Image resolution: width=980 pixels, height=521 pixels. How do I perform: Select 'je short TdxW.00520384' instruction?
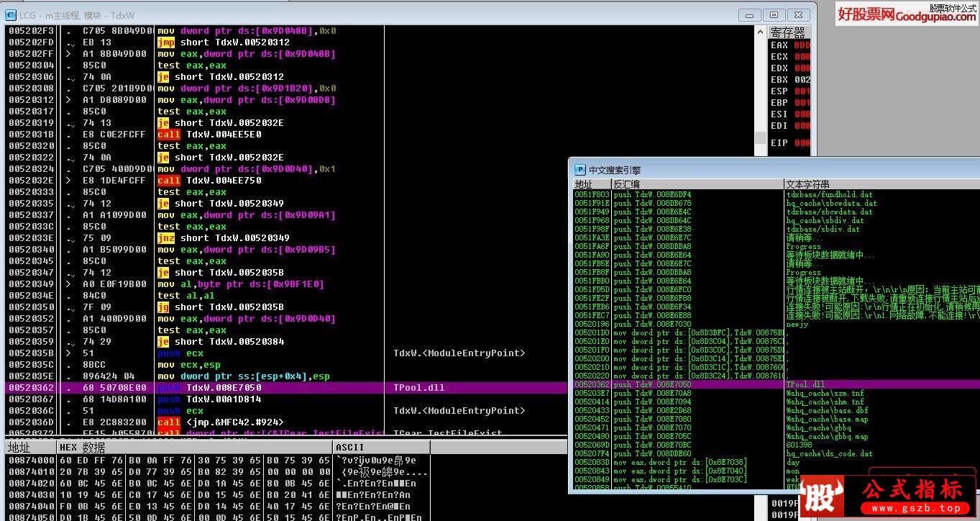click(221, 341)
